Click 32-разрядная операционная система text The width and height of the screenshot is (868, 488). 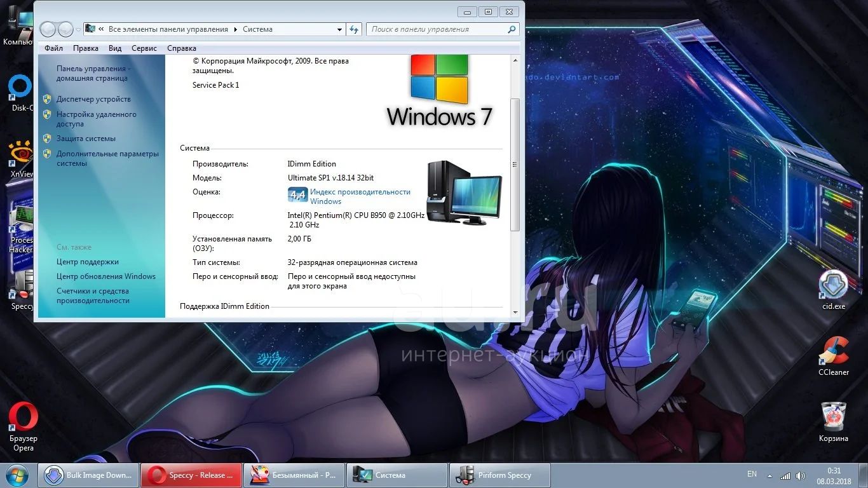(x=353, y=262)
